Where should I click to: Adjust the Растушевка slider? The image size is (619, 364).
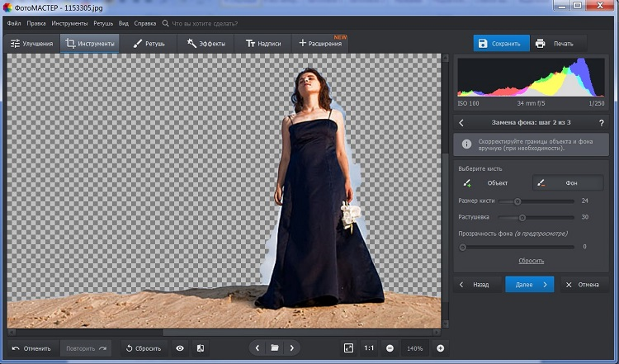click(x=536, y=218)
